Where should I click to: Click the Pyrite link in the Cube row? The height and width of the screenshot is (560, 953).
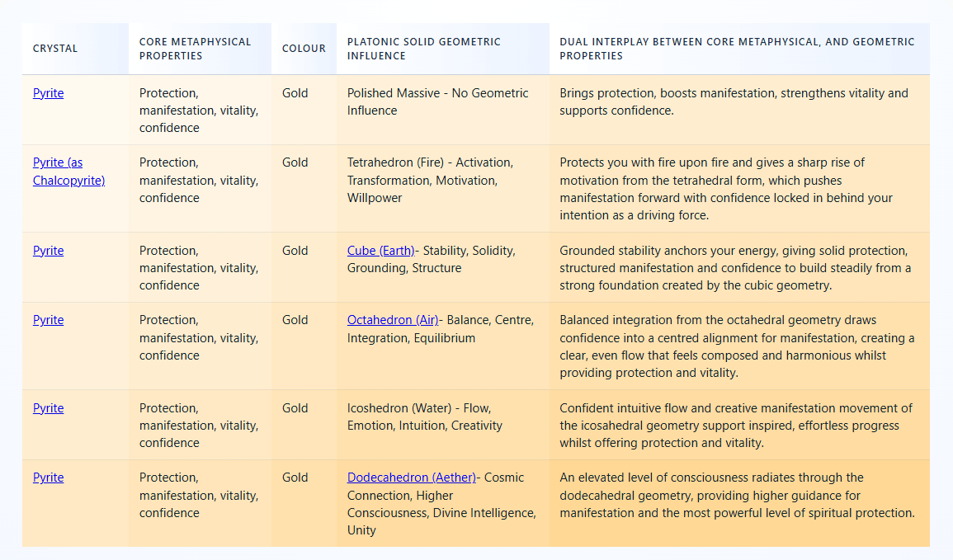pos(48,251)
